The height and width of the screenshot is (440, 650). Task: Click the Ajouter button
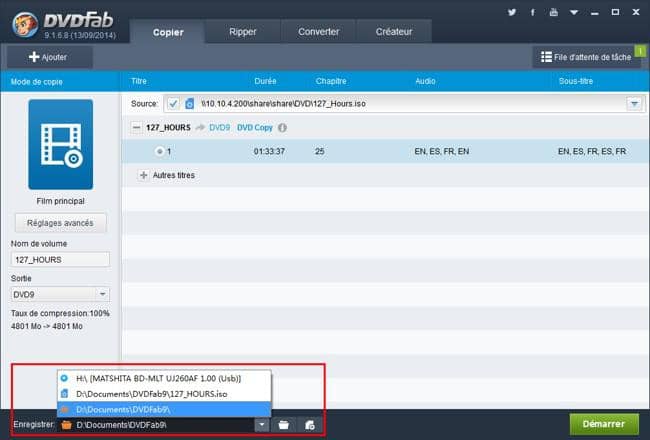click(49, 57)
